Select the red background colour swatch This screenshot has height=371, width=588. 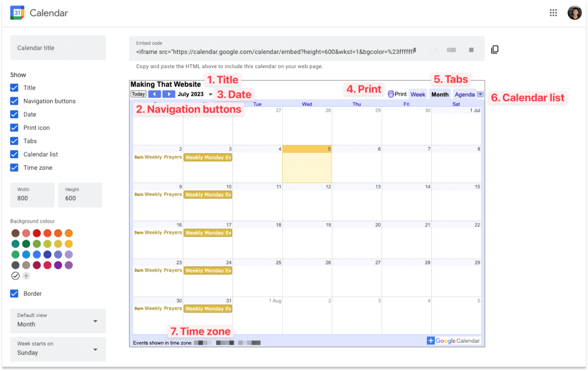tap(36, 233)
